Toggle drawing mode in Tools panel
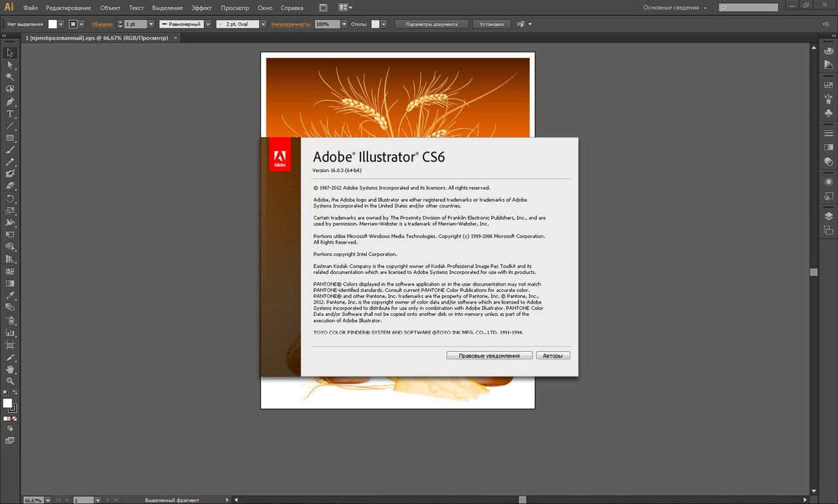838x504 pixels. 10,429
